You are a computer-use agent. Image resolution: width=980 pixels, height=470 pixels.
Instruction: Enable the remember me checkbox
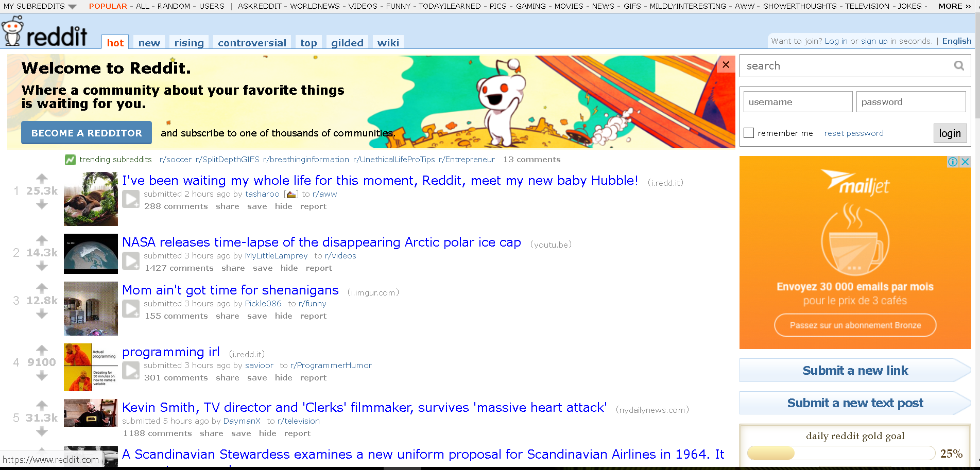pos(749,133)
